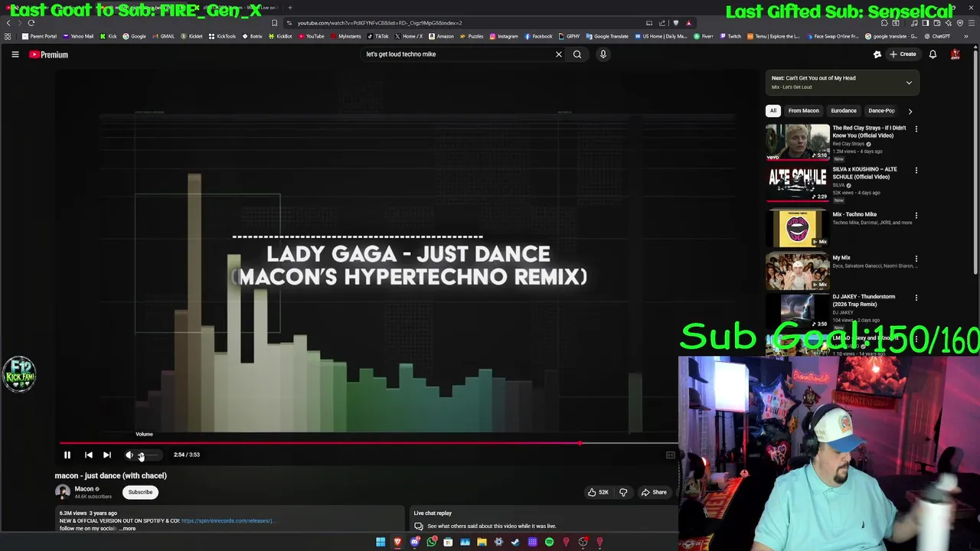Open the YouTube hamburger guide menu
The height and width of the screenshot is (551, 980).
pyautogui.click(x=15, y=54)
